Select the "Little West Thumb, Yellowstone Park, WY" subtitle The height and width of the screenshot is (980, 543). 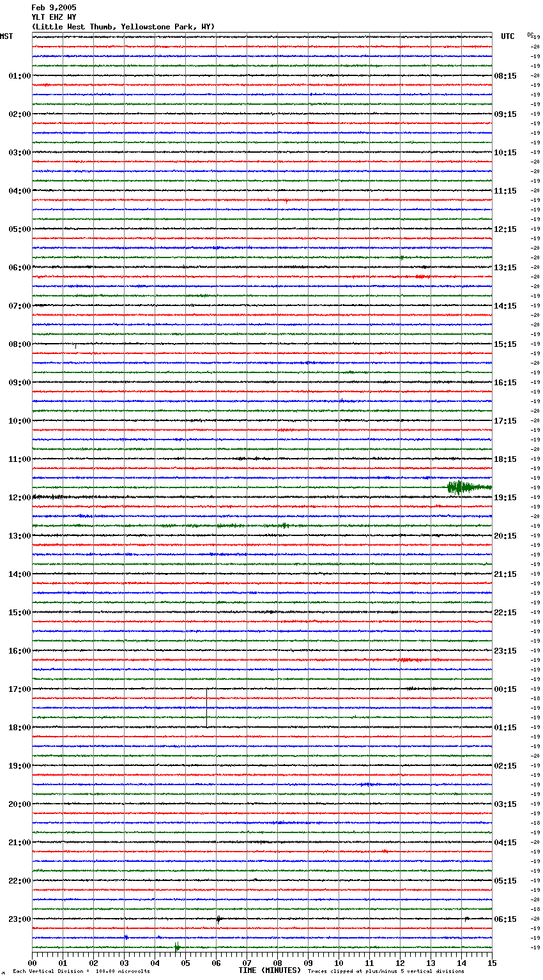pyautogui.click(x=123, y=27)
